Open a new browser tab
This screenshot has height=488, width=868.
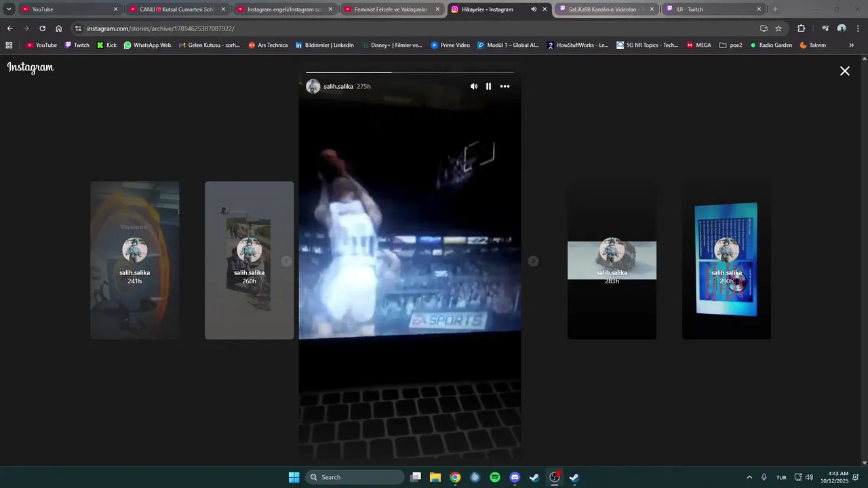point(775,9)
